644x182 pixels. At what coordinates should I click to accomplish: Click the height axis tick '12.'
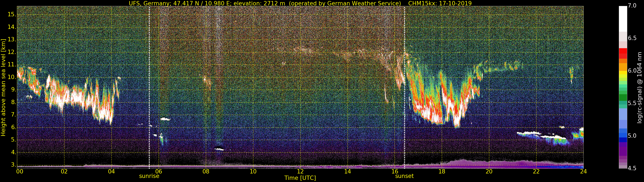(x=12, y=52)
